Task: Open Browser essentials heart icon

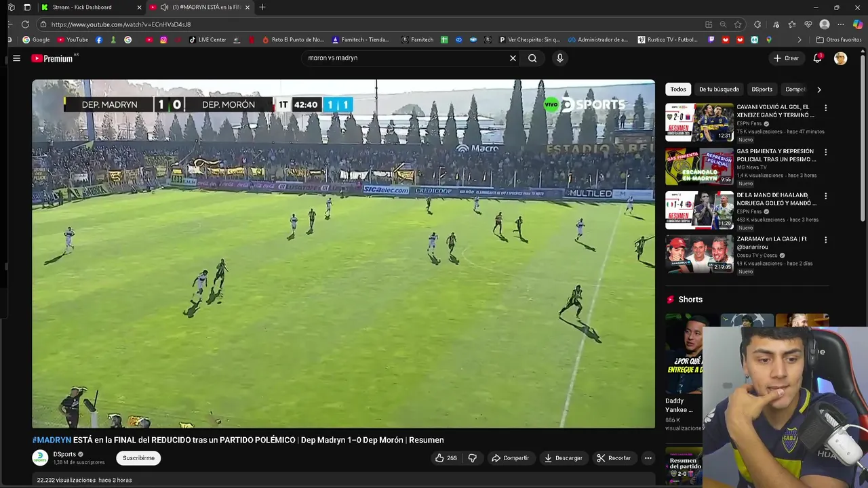Action: tap(808, 24)
